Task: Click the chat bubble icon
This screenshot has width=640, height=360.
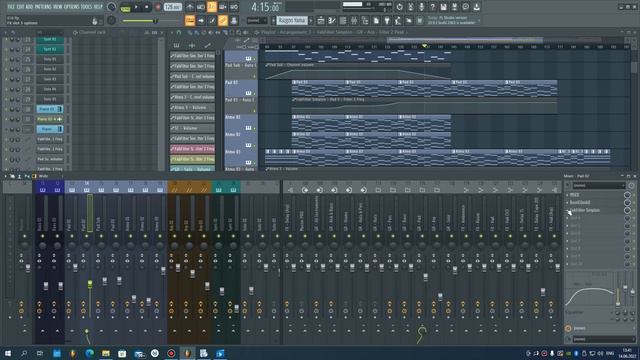Action: [x=466, y=7]
